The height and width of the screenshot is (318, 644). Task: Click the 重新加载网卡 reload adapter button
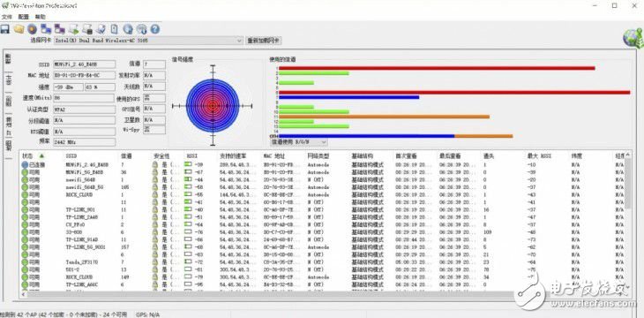pos(264,41)
